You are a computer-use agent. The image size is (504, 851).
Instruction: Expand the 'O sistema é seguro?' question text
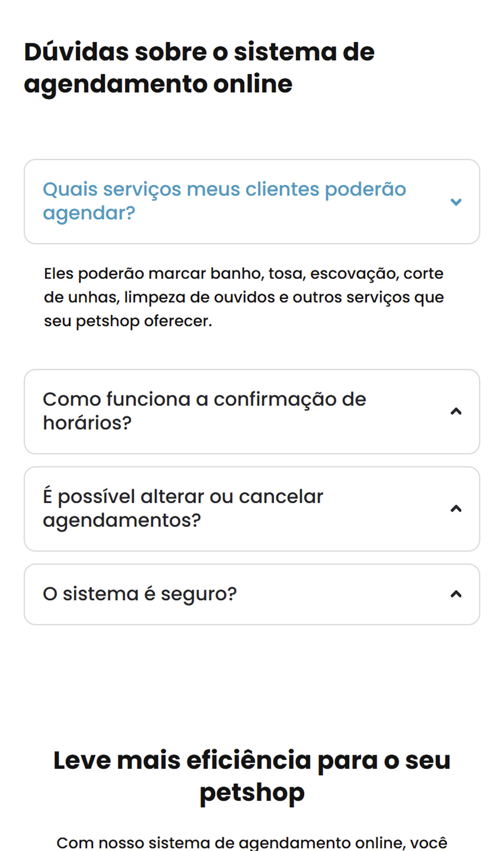click(140, 594)
